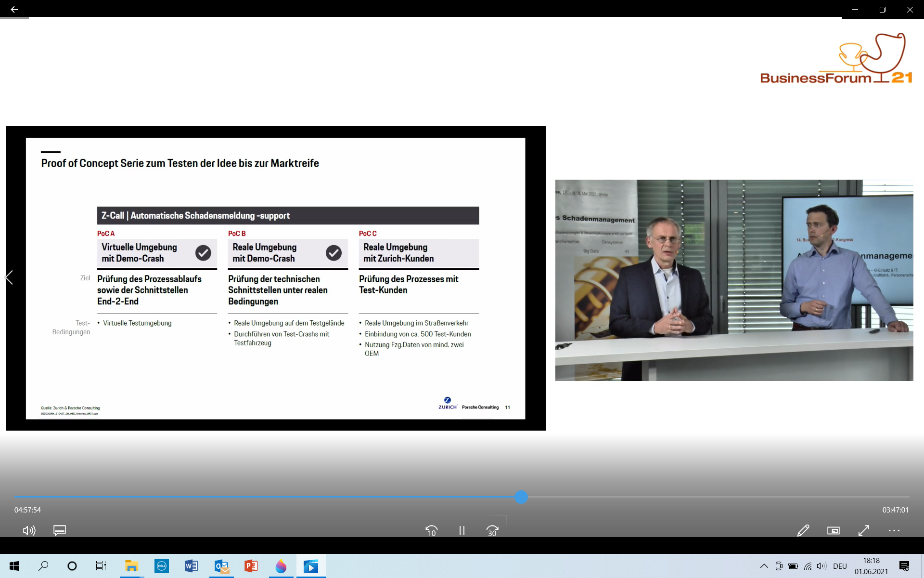Open the DEU input language switcher
The height and width of the screenshot is (578, 924).
(840, 566)
